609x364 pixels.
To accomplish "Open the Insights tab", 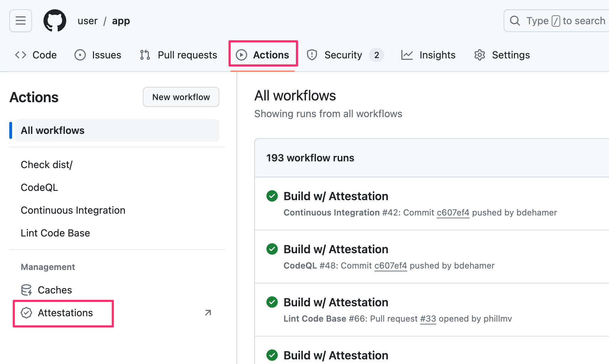I will coord(428,55).
